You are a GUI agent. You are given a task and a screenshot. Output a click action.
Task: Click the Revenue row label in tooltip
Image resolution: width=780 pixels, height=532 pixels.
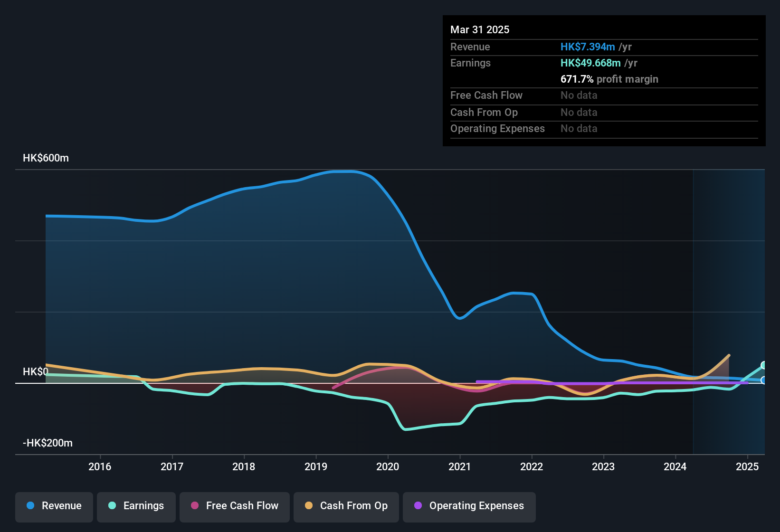[x=470, y=47]
